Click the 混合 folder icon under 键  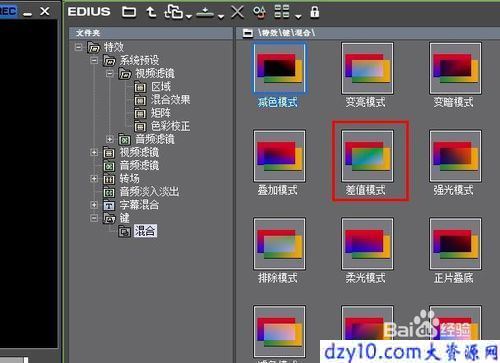(125, 231)
